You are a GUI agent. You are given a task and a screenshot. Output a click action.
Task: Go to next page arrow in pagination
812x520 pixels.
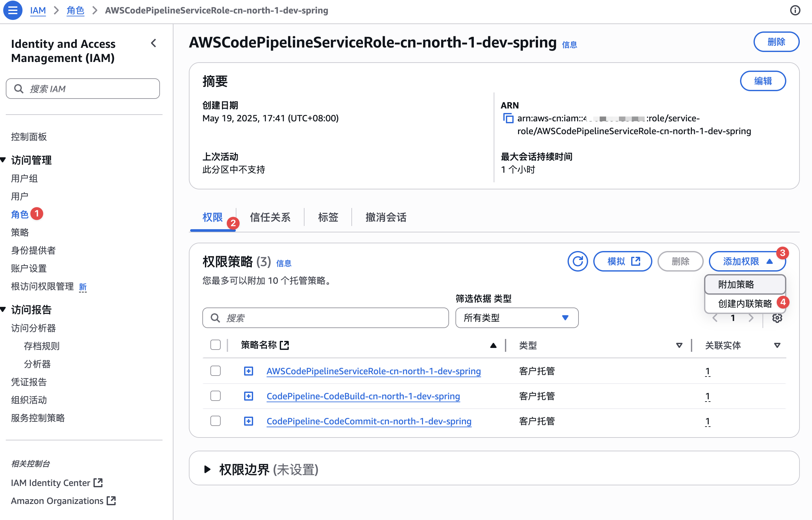(751, 318)
